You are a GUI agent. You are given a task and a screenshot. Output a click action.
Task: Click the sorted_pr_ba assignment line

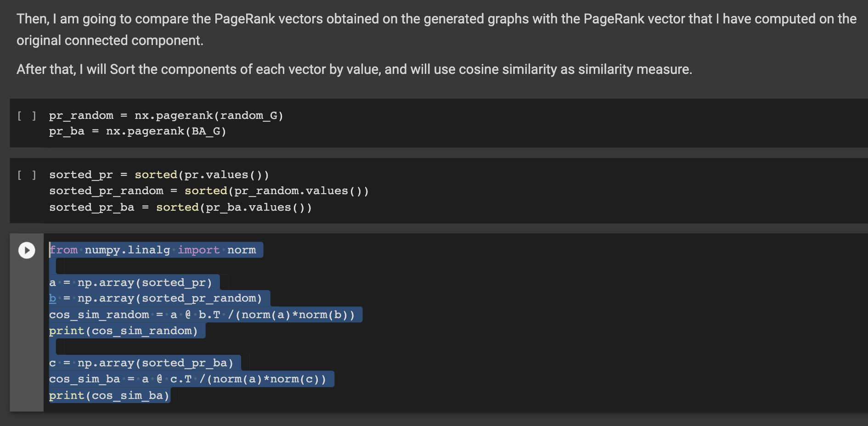(180, 207)
